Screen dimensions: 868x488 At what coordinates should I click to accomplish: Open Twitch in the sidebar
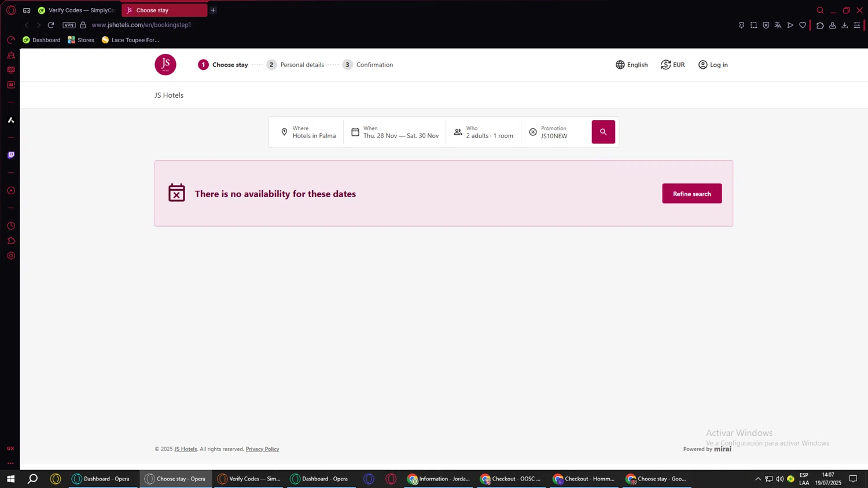click(x=11, y=155)
